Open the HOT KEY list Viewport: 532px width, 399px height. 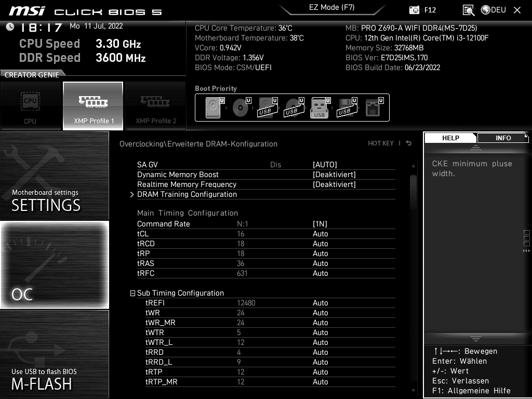click(x=381, y=143)
